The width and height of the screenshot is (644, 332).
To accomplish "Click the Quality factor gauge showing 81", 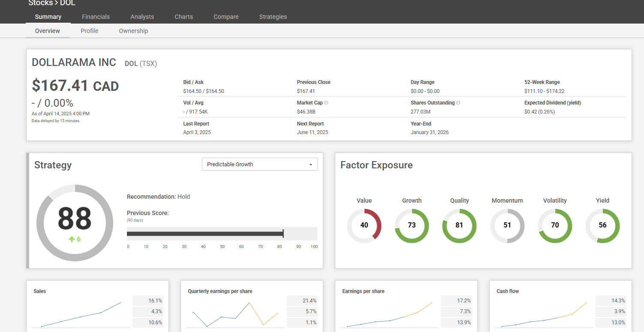I will click(x=459, y=226).
